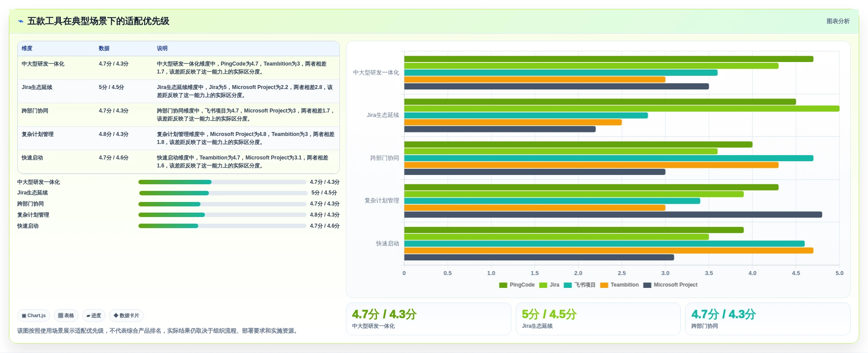Select table cell 复杂计划管理
The width and height of the screenshot is (868, 353).
click(37, 134)
